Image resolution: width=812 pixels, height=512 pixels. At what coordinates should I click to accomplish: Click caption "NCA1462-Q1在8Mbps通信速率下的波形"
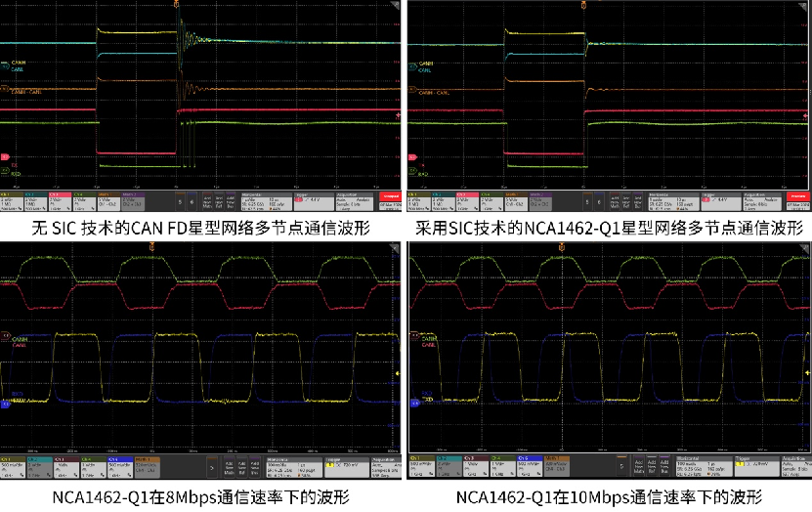[x=201, y=497]
